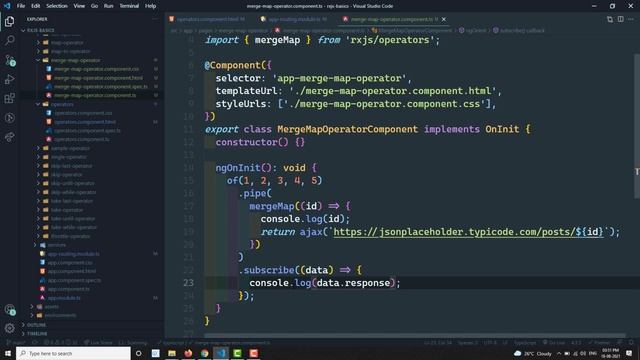Expand the OUTLINE section
Image resolution: width=640 pixels, height=360 pixels.
(x=36, y=325)
